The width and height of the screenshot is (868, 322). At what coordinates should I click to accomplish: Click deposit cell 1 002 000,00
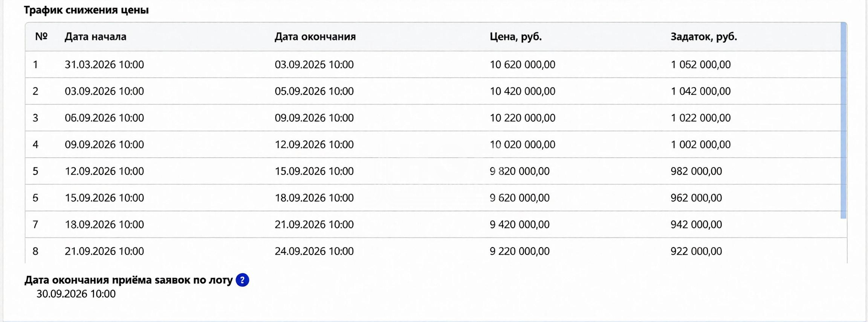click(701, 144)
